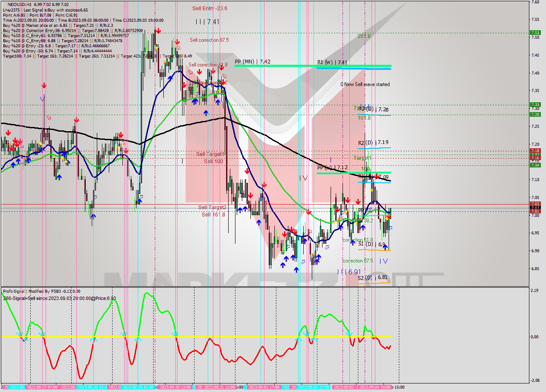Click the 6.85 price axis label
546x392 pixels.
[534, 268]
